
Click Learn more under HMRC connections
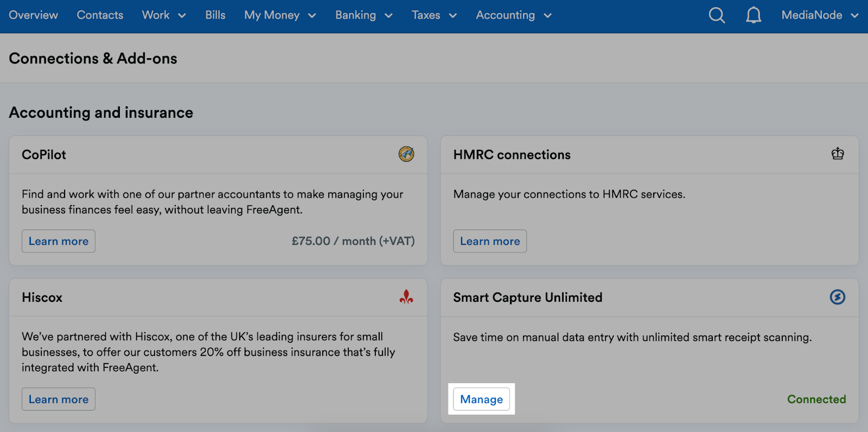[490, 241]
